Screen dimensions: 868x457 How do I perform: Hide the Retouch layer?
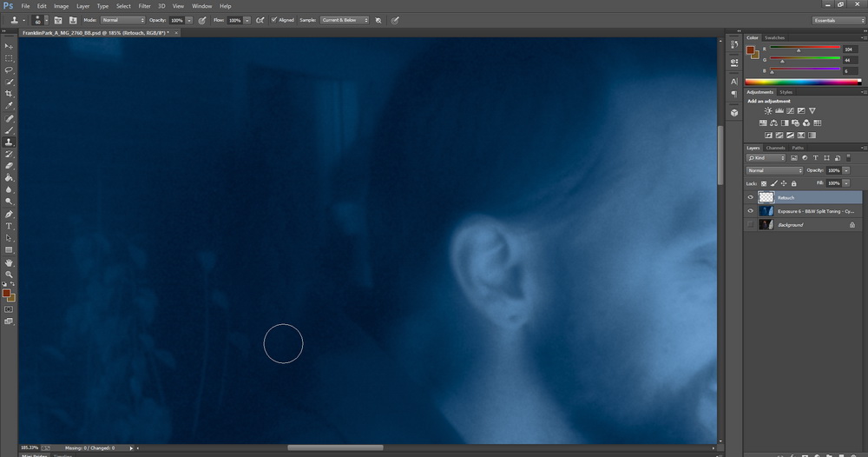click(750, 197)
